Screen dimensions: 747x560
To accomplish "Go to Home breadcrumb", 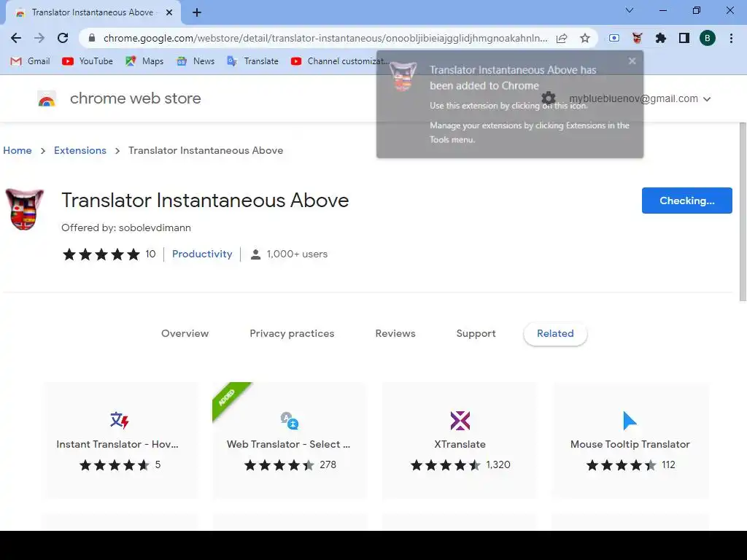I will point(18,150).
